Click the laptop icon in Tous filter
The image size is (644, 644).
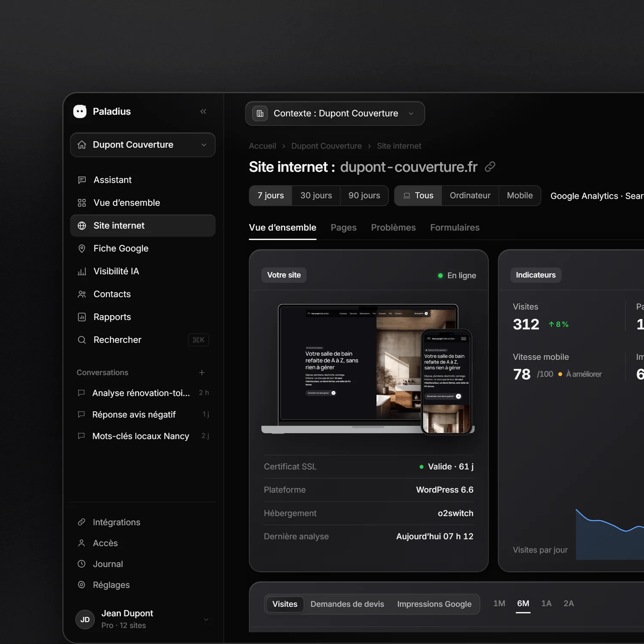pos(407,196)
